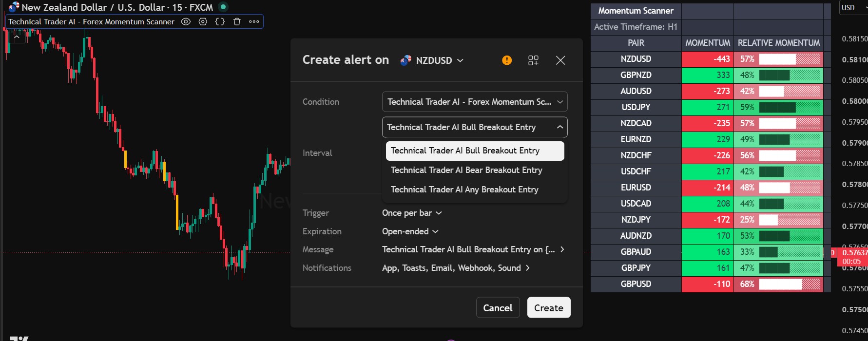Open indicator more options three dots
Image resolution: width=868 pixels, height=341 pixels.
tap(254, 21)
